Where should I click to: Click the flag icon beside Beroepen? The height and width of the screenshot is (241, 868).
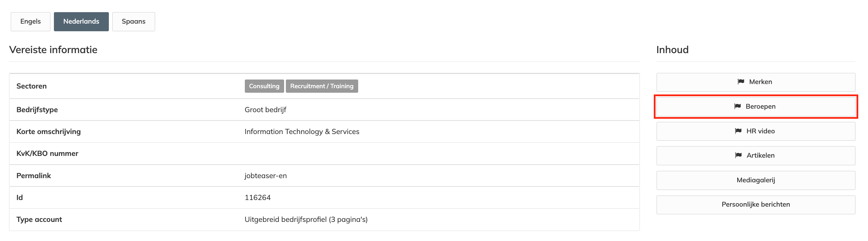click(737, 106)
